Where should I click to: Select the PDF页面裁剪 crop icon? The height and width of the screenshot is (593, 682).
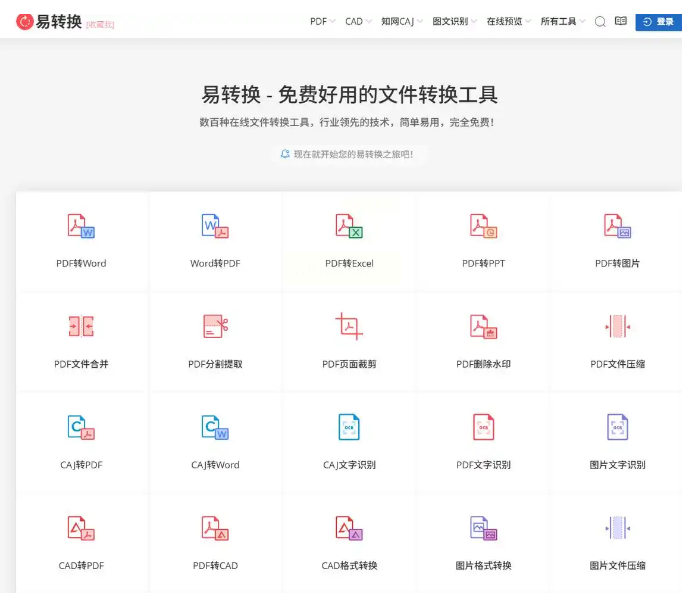coord(349,326)
